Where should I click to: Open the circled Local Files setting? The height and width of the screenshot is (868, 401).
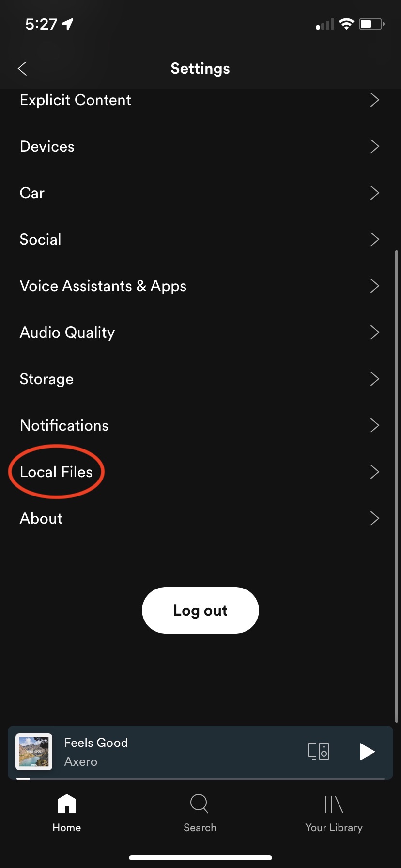click(56, 472)
